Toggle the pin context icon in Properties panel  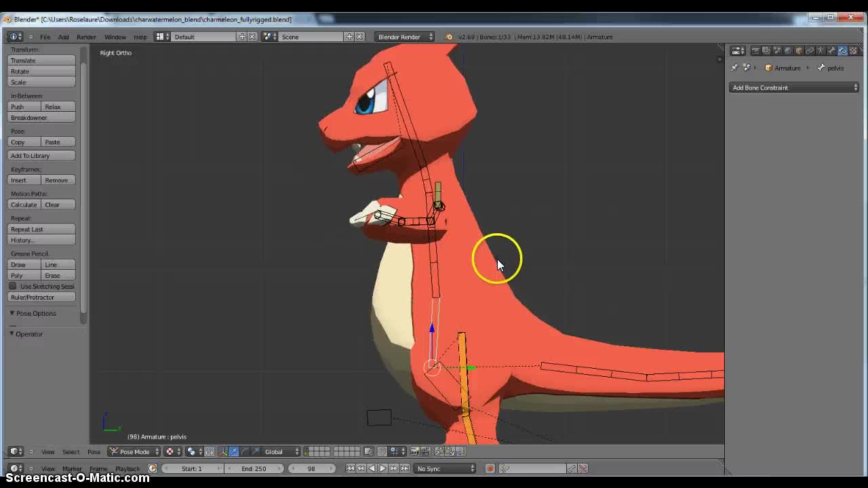[x=734, y=67]
